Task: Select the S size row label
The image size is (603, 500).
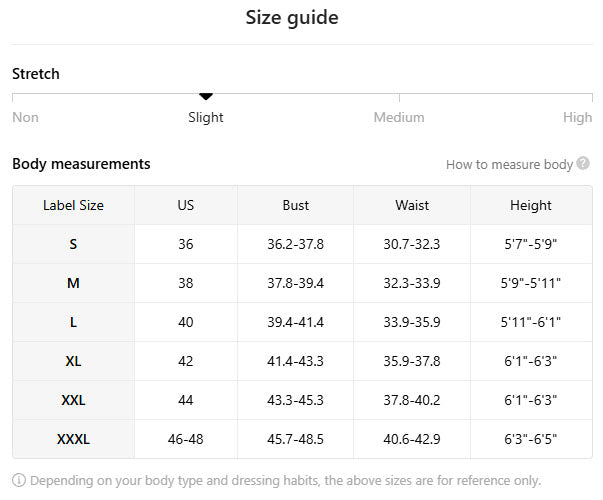Action: click(x=73, y=244)
